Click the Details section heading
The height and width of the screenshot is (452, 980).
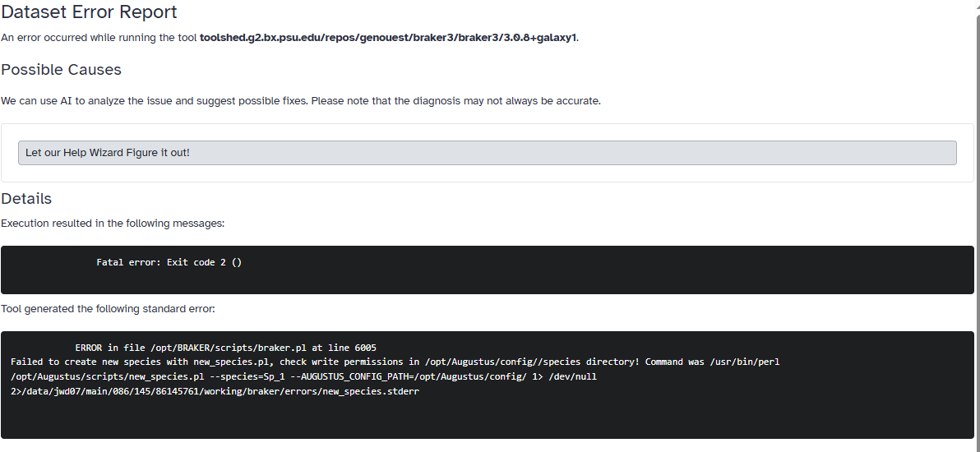click(x=26, y=199)
